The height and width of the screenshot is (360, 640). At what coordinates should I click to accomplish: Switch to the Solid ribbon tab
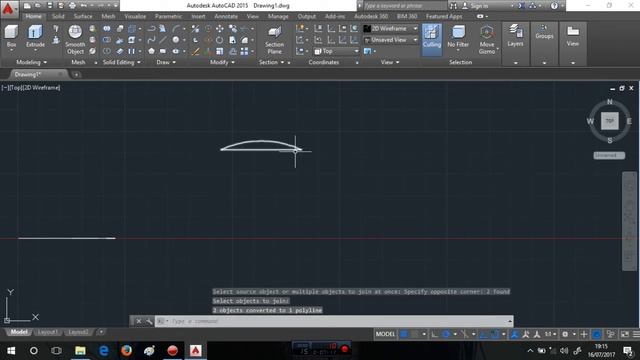58,16
